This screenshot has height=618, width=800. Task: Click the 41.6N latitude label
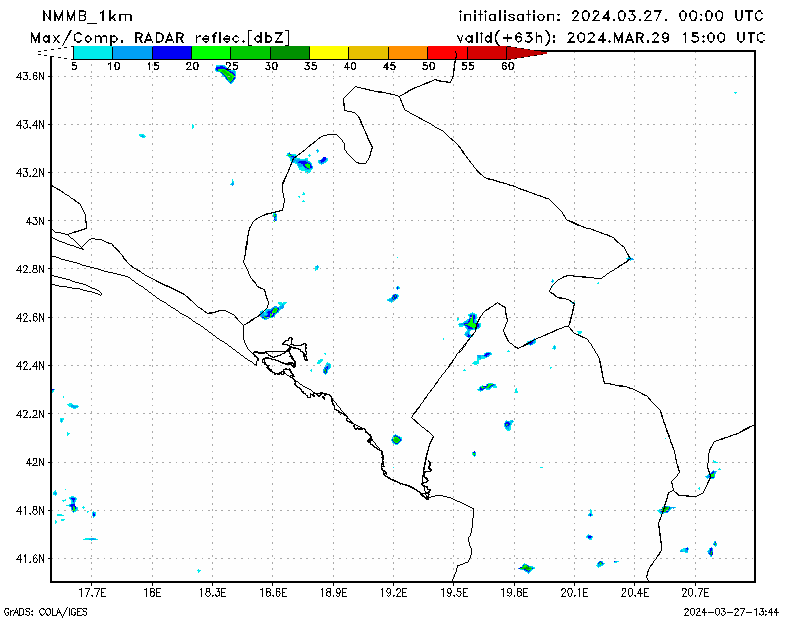[30, 559]
